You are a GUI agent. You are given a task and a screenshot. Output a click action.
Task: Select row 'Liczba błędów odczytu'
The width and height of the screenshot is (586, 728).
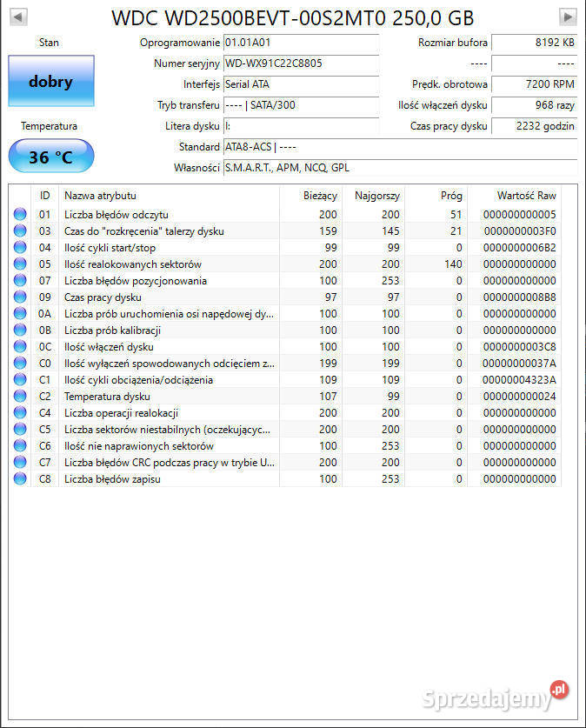(285, 215)
